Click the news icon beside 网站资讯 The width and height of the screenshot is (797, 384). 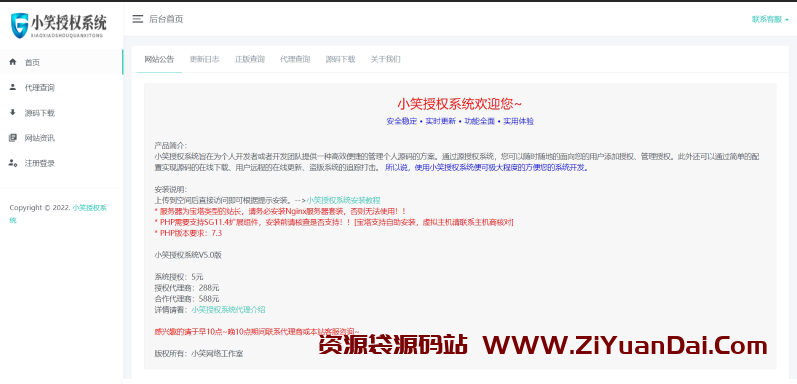[x=13, y=138]
